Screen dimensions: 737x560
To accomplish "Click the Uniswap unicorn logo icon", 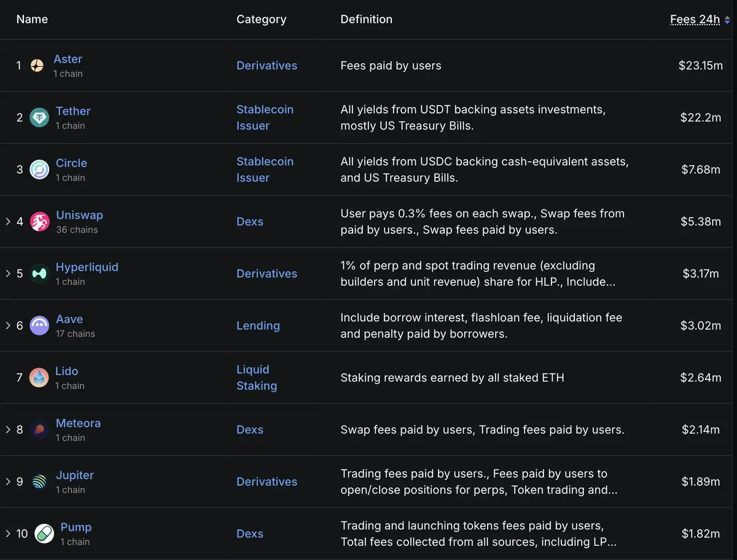I will 39,222.
